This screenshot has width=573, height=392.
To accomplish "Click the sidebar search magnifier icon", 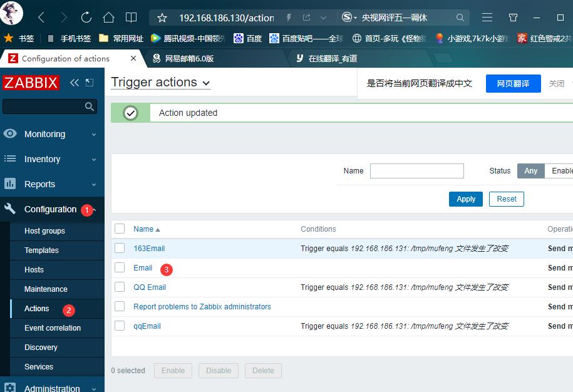I will (x=89, y=106).
